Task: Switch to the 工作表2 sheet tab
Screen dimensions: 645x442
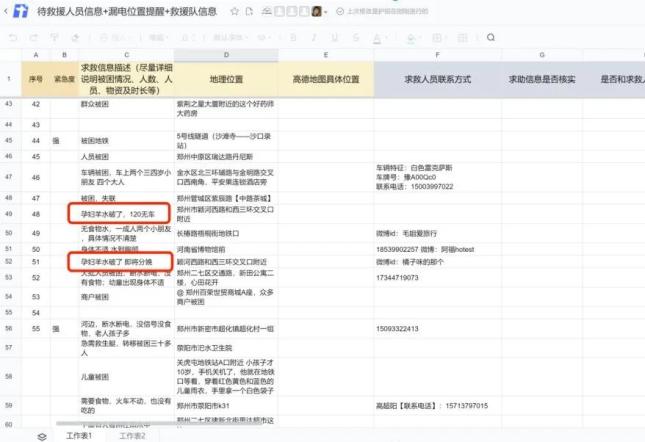Action: [132, 435]
